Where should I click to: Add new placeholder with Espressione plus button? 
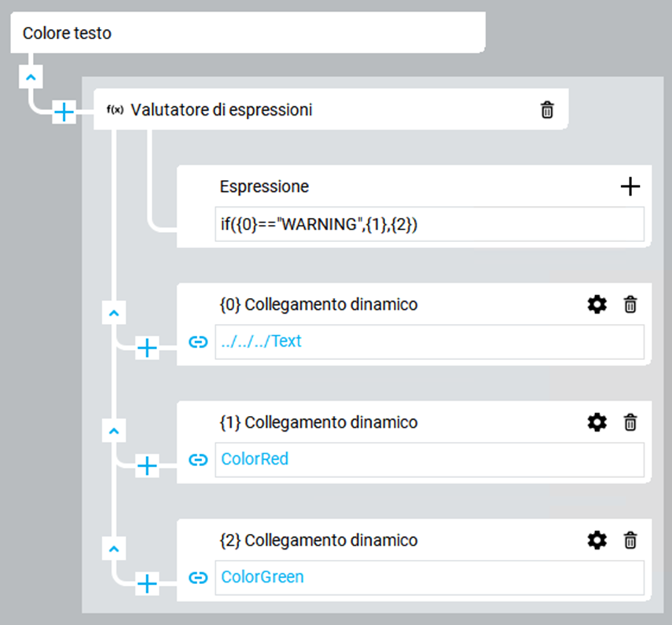[630, 186]
